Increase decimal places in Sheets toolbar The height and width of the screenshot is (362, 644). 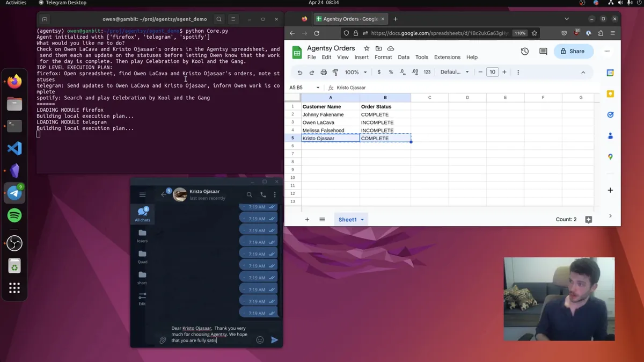pyautogui.click(x=415, y=72)
